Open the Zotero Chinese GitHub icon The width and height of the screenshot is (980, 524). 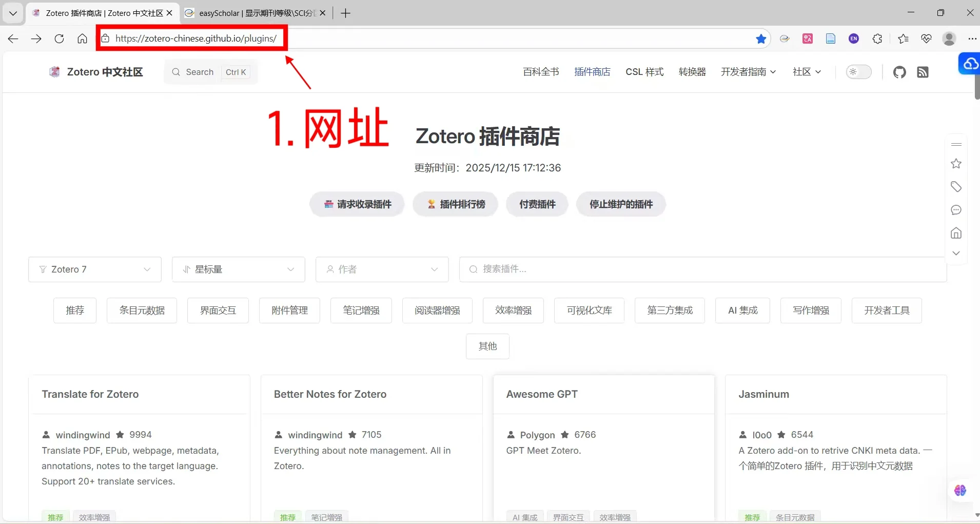click(899, 72)
